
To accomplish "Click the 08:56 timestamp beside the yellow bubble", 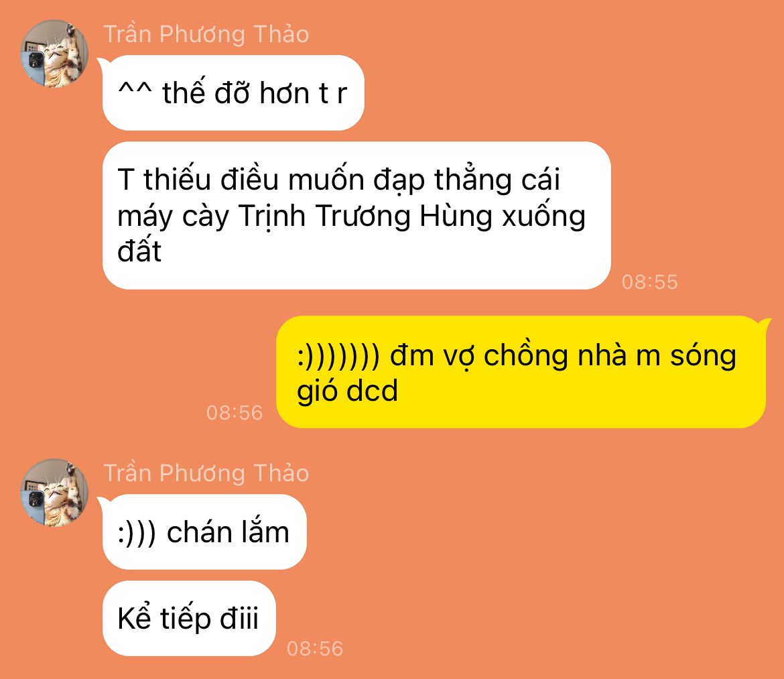I will point(235,412).
